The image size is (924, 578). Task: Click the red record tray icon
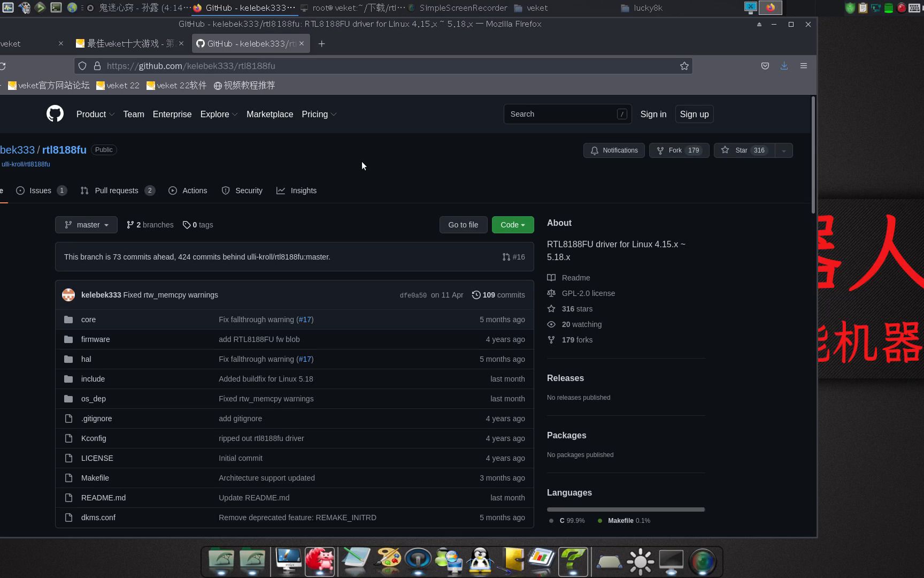pyautogui.click(x=901, y=8)
